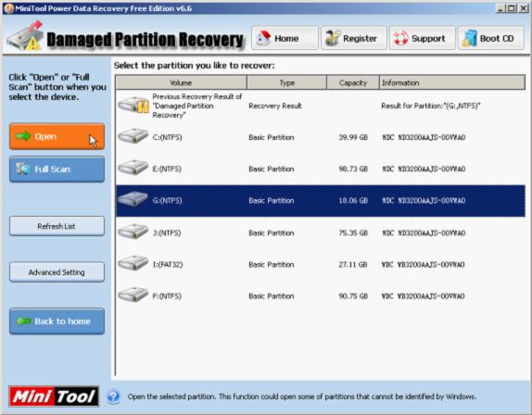Close the MiniTool window
The image size is (532, 415).
(523, 8)
